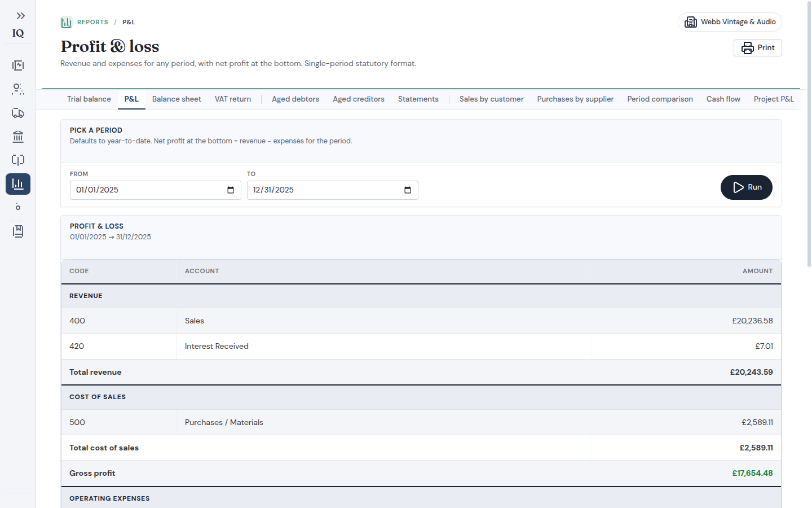
Task: Print the profit and loss report
Action: tap(758, 48)
